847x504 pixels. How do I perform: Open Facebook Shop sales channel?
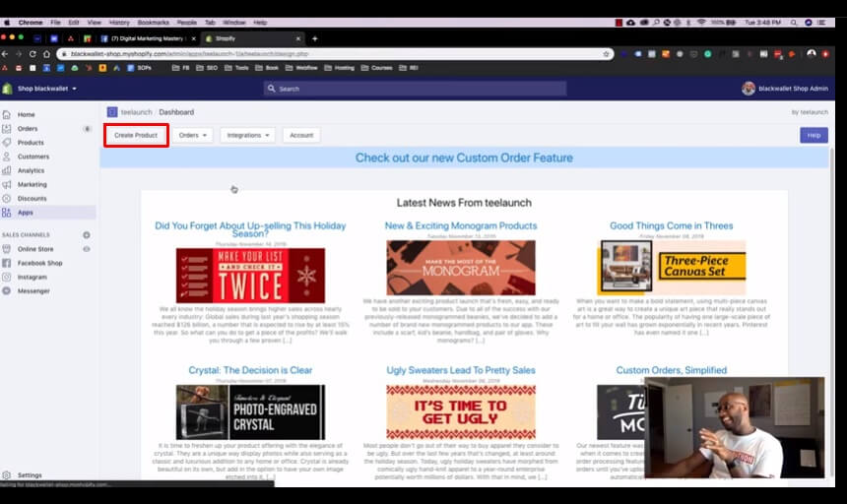click(x=40, y=263)
